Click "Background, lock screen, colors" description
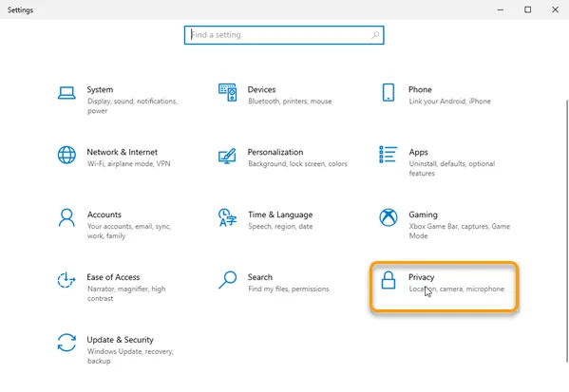This screenshot has width=569, height=392. point(297,164)
